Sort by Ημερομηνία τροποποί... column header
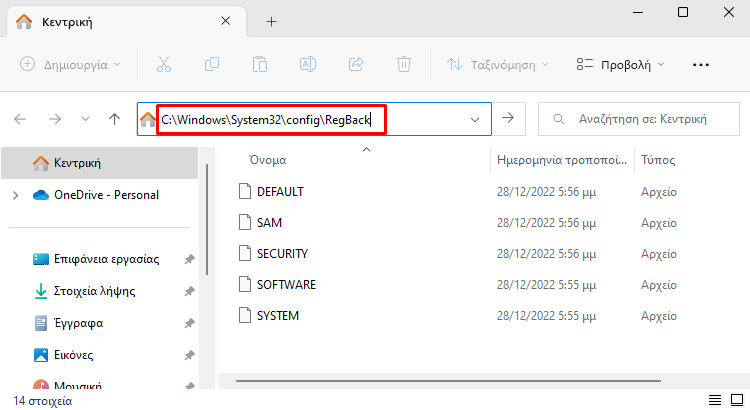The image size is (750, 410). pyautogui.click(x=562, y=160)
